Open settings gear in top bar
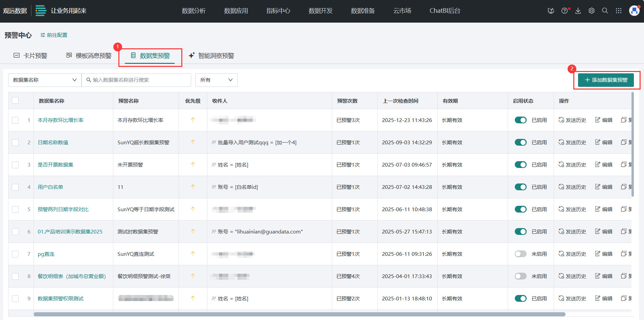The width and height of the screenshot is (644, 320). pyautogui.click(x=591, y=11)
